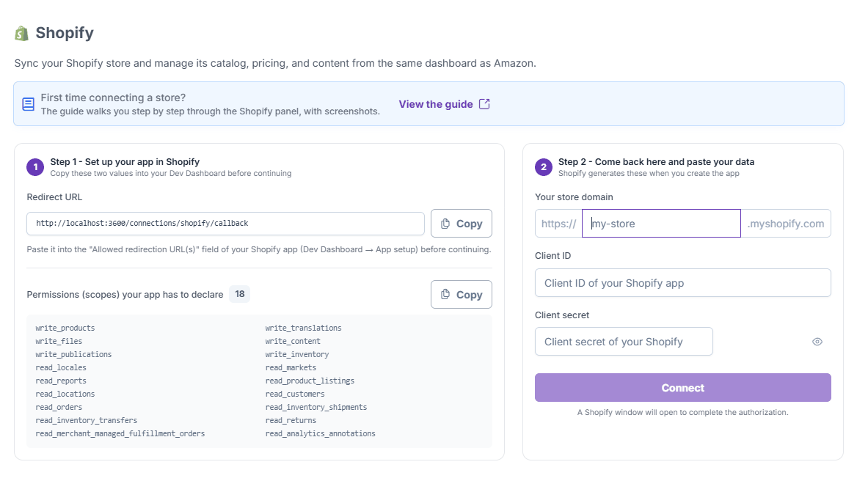This screenshot has height=503, width=868.
Task: Click the read_merchant_managed_fulfillment_orders scope
Action: pyautogui.click(x=120, y=434)
